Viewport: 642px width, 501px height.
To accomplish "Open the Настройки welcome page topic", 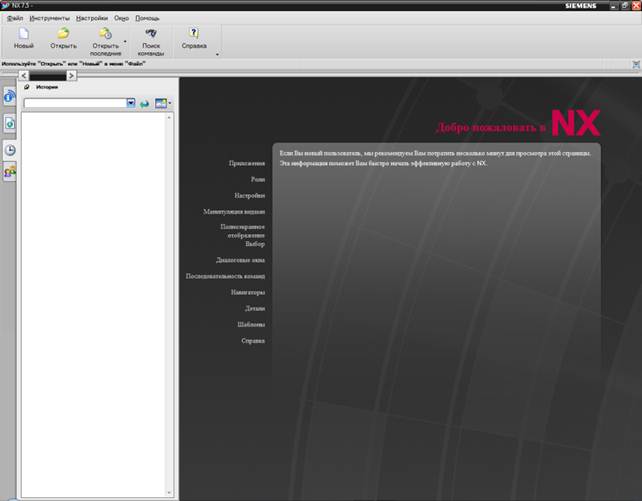I will click(x=250, y=195).
